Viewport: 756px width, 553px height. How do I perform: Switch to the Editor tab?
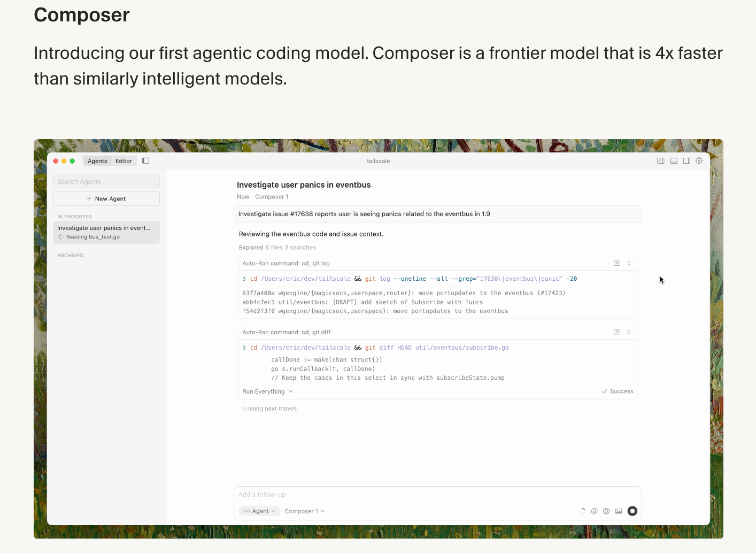click(x=124, y=161)
